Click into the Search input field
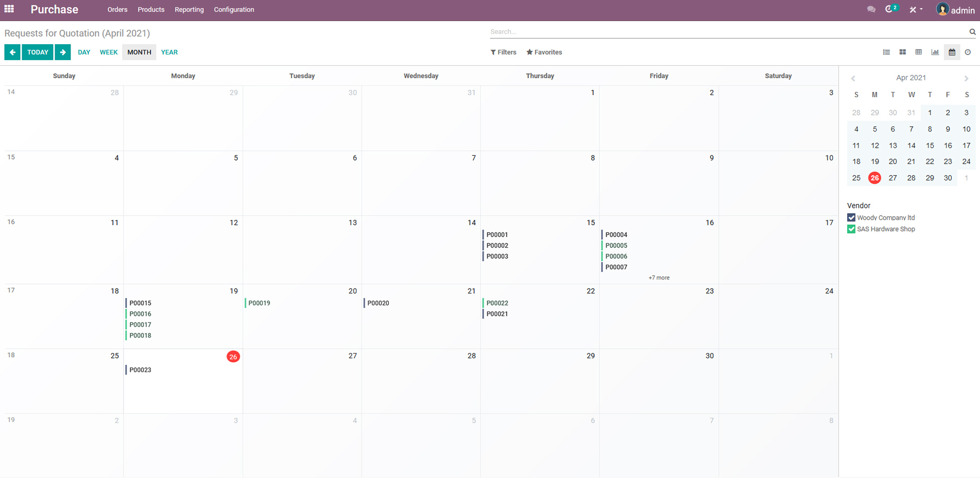The height and width of the screenshot is (478, 980). pos(726,32)
